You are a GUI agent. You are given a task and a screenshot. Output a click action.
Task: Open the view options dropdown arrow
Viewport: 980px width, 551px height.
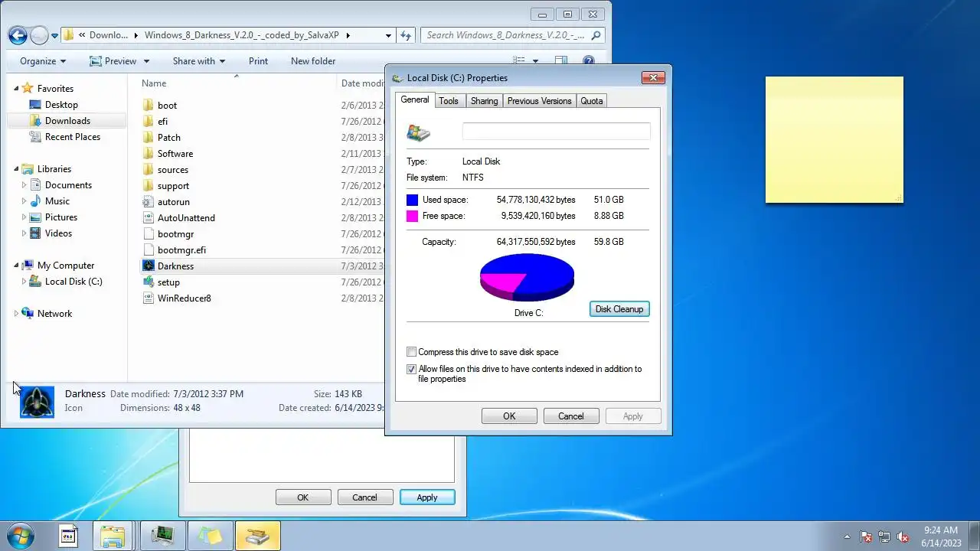[x=535, y=61]
